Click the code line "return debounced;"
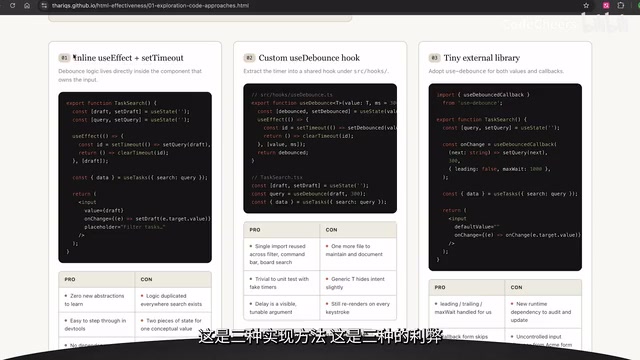This screenshot has height=360, width=640. (283, 153)
